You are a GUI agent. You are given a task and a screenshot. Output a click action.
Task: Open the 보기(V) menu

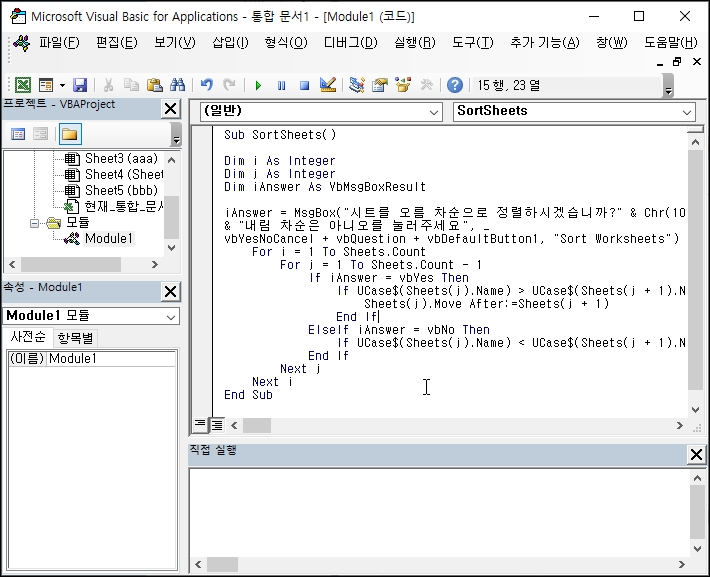175,43
